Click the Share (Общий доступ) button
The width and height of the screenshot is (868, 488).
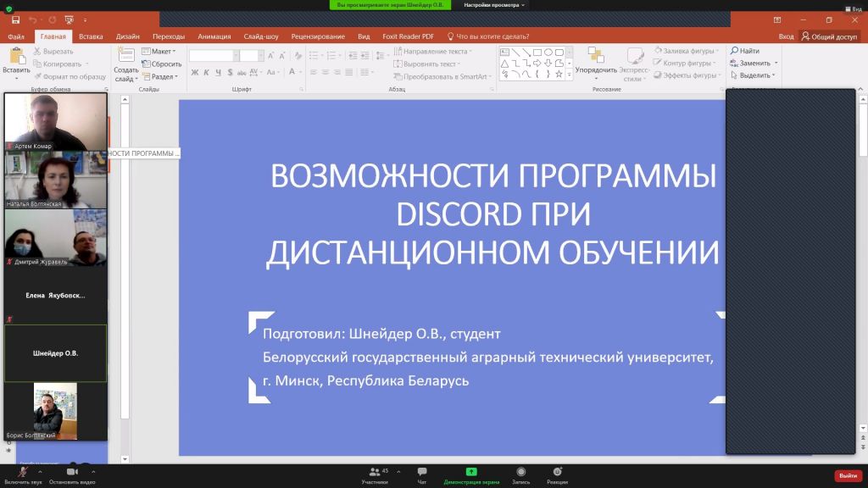point(829,36)
